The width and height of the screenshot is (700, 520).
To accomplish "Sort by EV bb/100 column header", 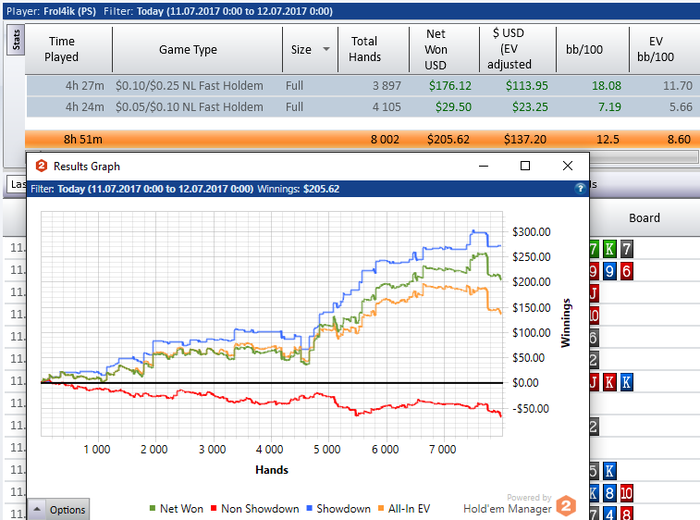I will [655, 49].
